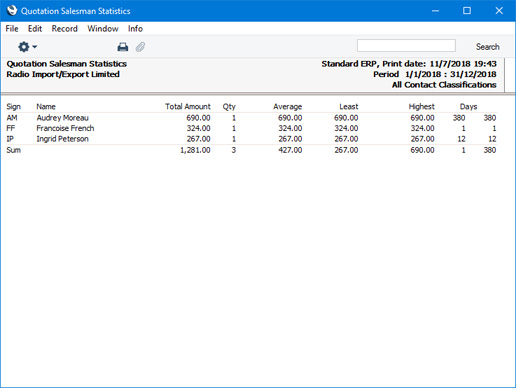Click the Sign column header

[x=13, y=107]
